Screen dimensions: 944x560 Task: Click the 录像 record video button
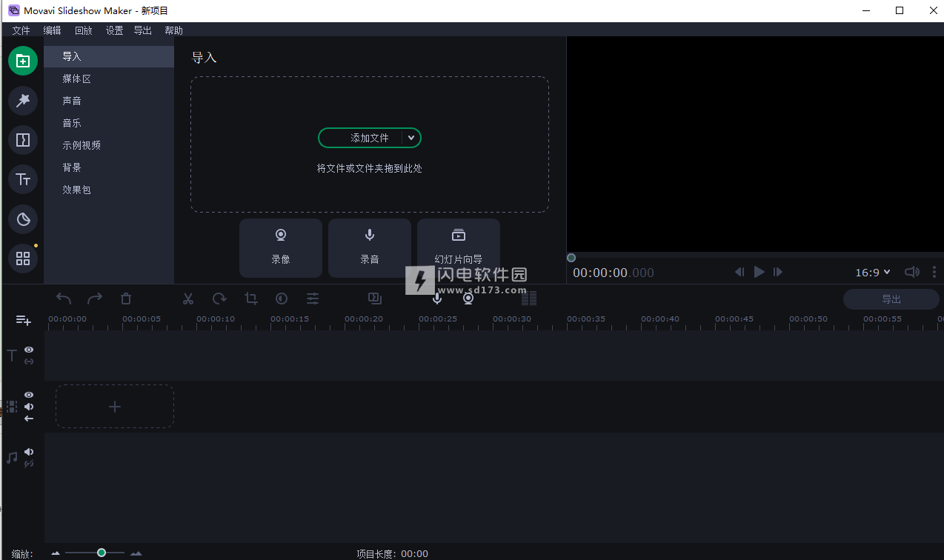point(281,248)
